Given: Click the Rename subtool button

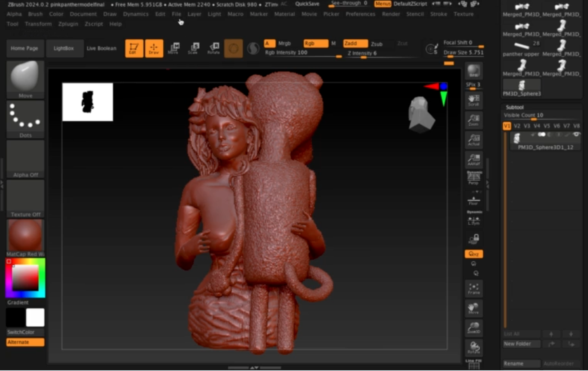Looking at the screenshot, I should [522, 364].
